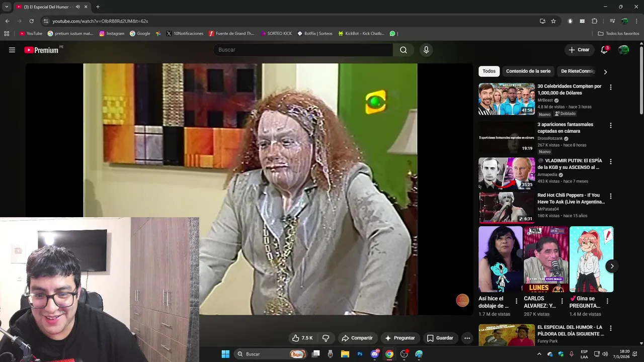Viewport: 644px width, 362px height.
Task: Go to YouTube Premium home logo
Action: tap(41, 50)
